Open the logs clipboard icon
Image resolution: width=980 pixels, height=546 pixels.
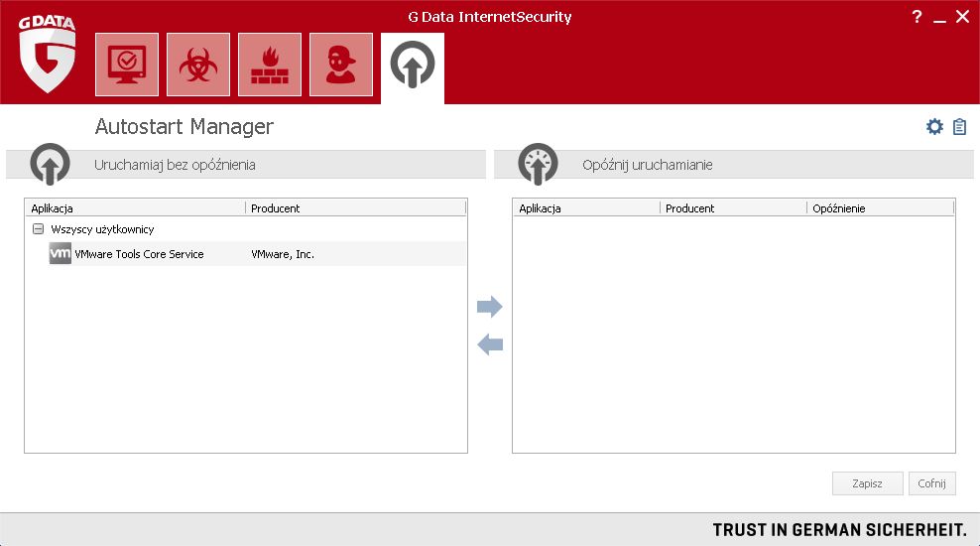(959, 127)
